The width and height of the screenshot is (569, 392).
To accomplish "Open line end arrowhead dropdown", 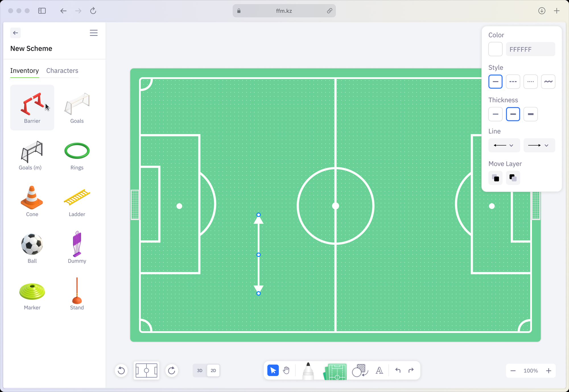I will tap(539, 145).
